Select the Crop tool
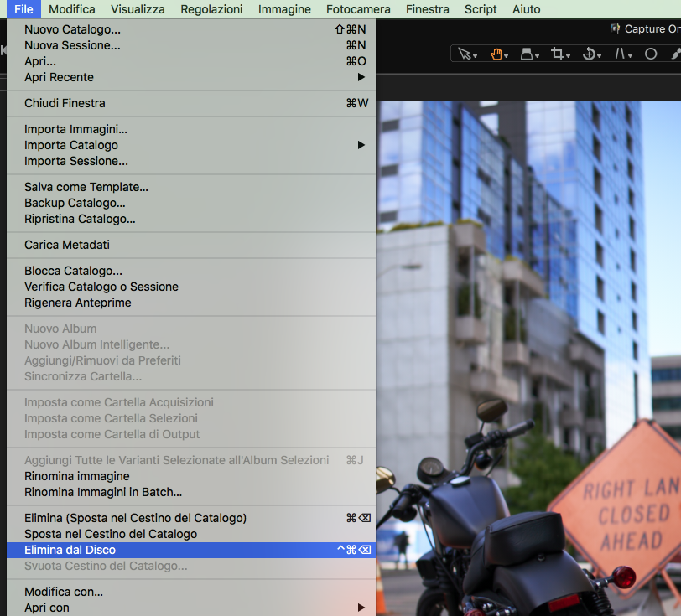Image resolution: width=681 pixels, height=616 pixels. click(x=557, y=54)
